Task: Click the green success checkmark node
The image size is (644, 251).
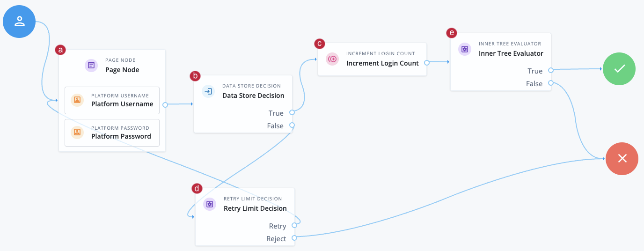Action: click(619, 69)
